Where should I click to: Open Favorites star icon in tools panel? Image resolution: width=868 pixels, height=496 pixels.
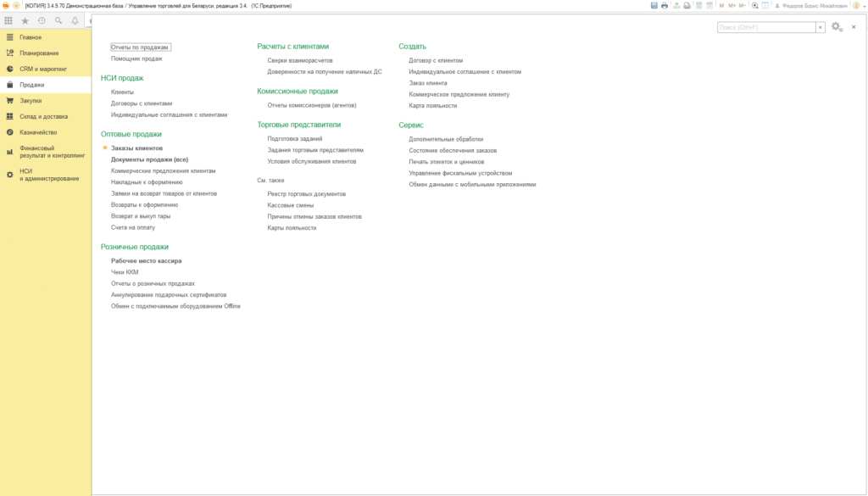[x=25, y=20]
